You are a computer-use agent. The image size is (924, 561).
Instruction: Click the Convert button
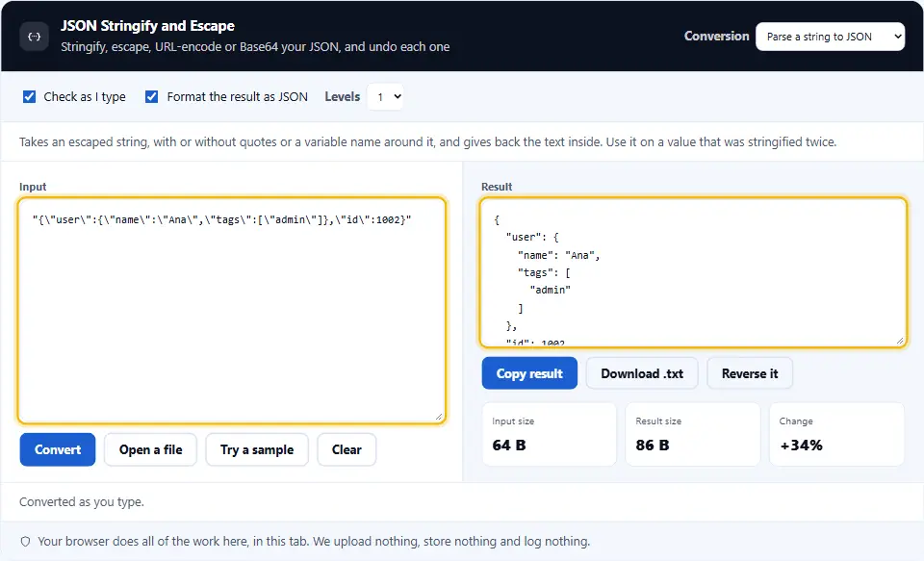coord(58,449)
